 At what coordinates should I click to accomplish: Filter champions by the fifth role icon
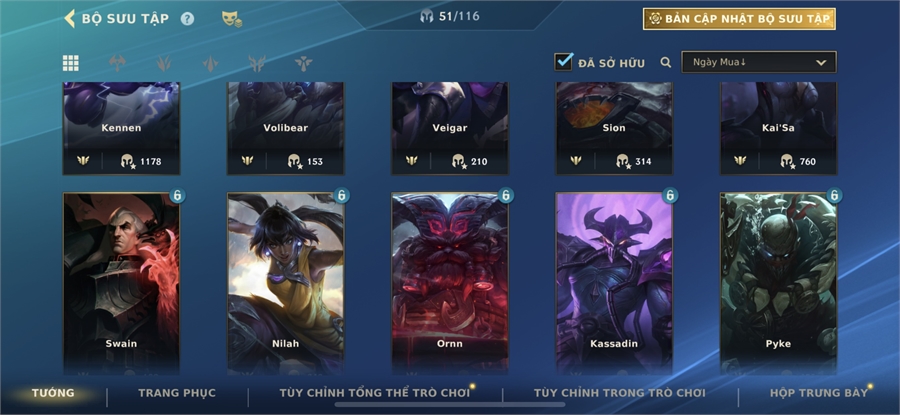[x=304, y=63]
